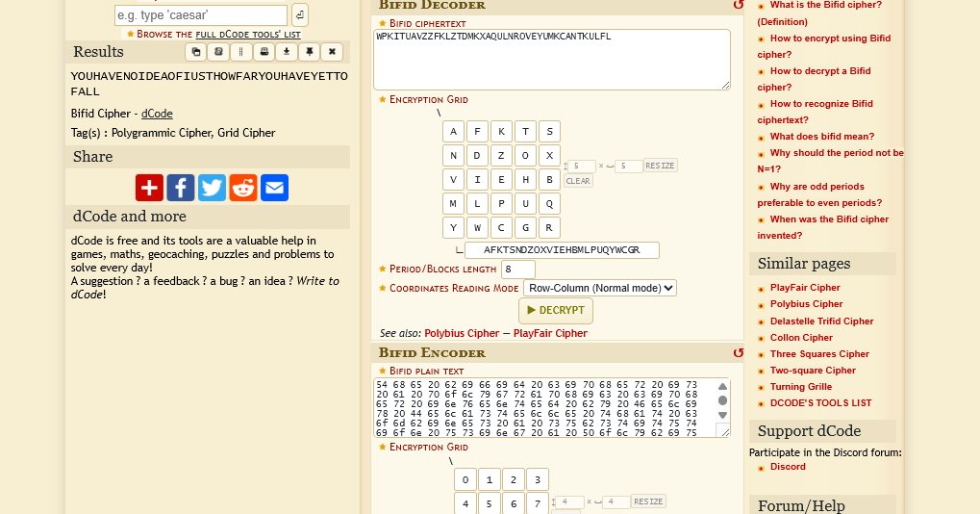Share on Facebook

pos(181,188)
